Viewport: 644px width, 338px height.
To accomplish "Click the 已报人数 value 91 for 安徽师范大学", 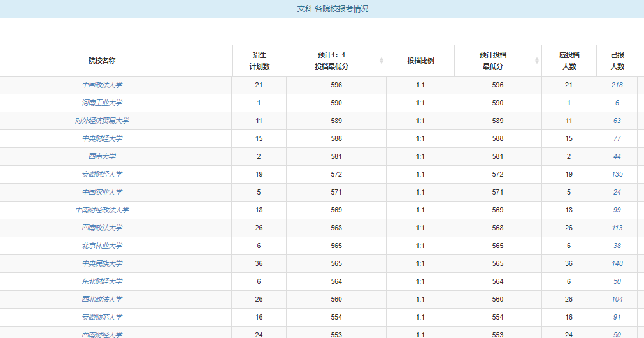I will pyautogui.click(x=617, y=318).
